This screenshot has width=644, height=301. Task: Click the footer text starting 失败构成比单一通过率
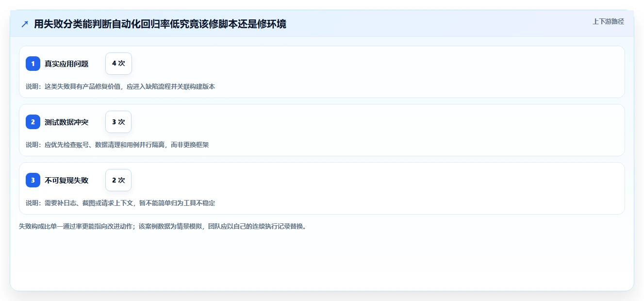pos(163,226)
